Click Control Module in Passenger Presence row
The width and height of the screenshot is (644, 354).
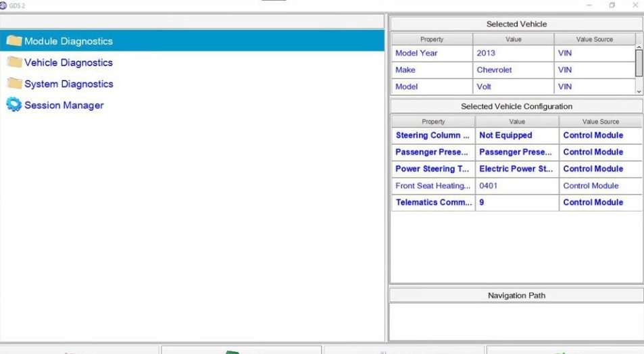point(601,152)
